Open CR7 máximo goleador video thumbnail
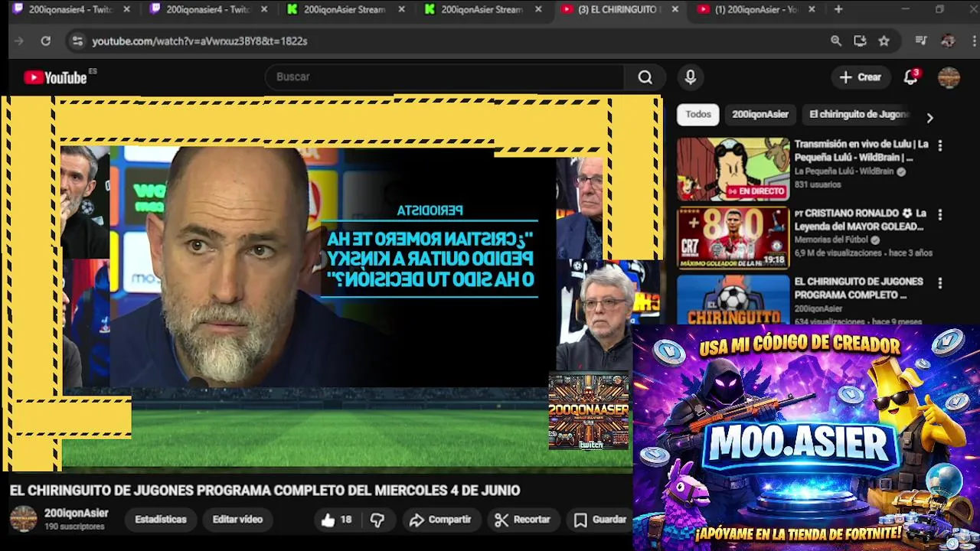Image resolution: width=980 pixels, height=551 pixels. pos(733,238)
